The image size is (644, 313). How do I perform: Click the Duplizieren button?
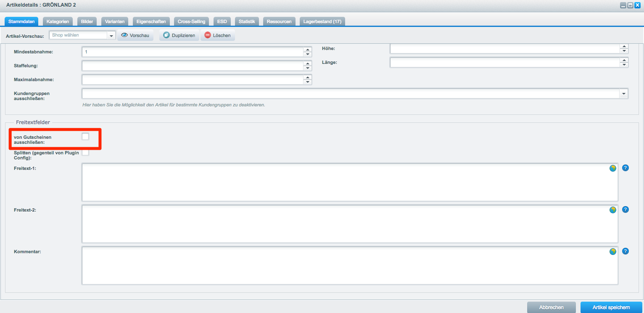179,35
